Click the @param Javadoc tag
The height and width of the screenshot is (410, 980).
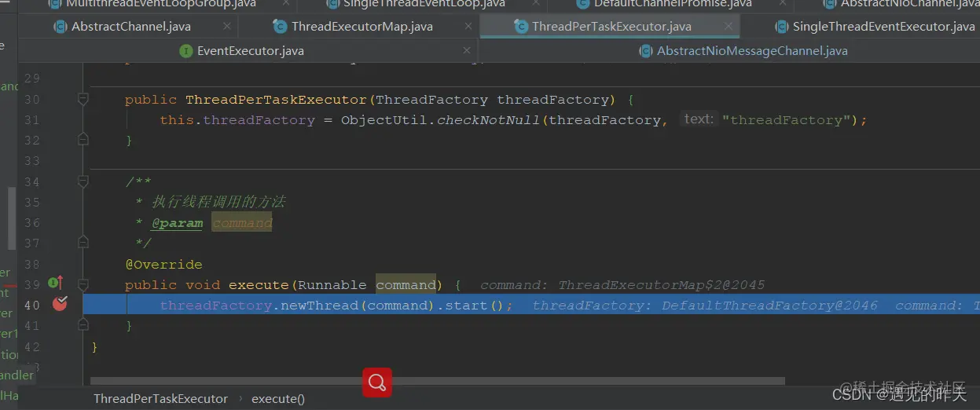coord(177,223)
